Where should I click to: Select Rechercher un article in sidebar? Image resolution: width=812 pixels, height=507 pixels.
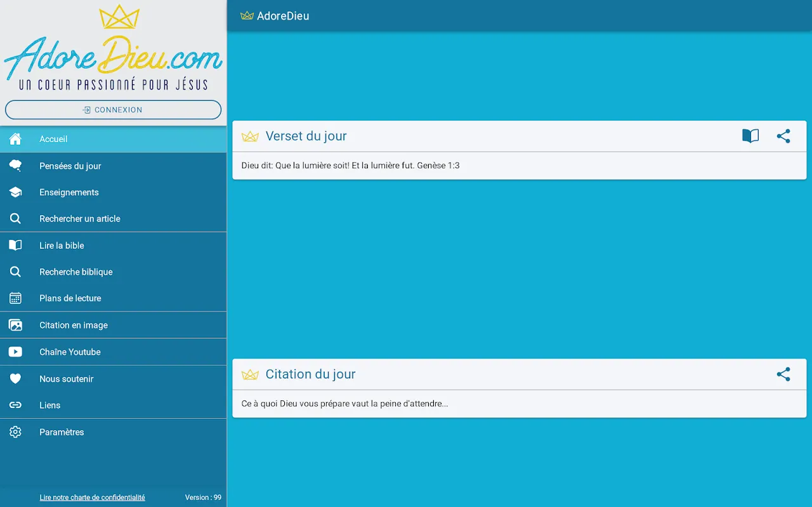point(80,219)
